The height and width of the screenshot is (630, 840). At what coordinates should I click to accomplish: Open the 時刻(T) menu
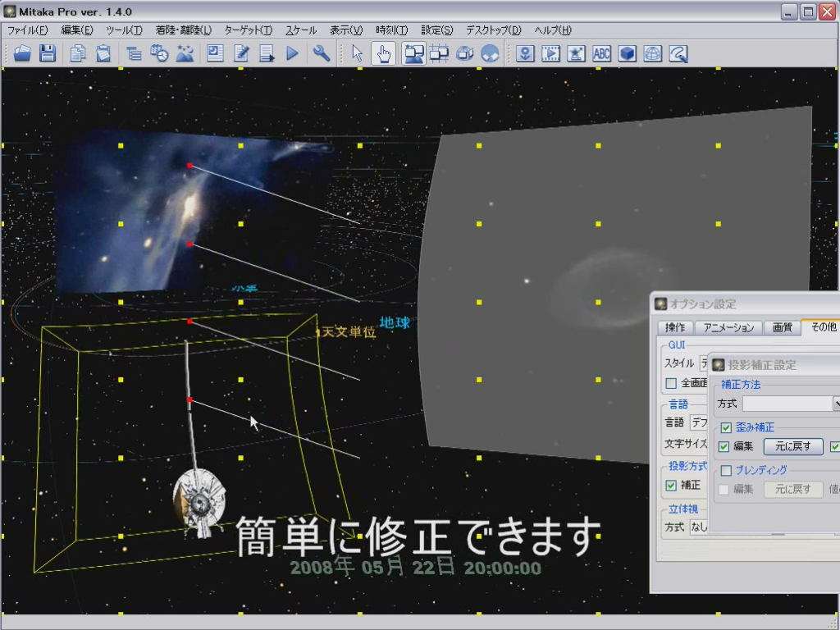click(x=392, y=30)
